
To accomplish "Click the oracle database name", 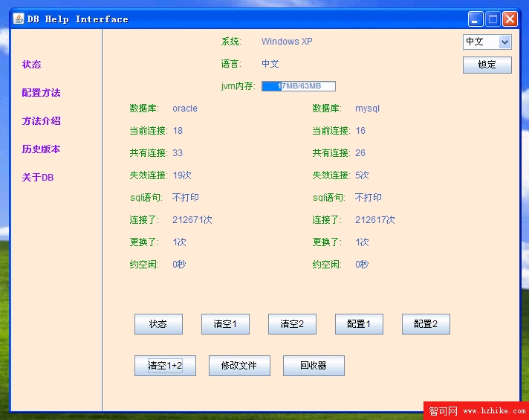I will pos(185,109).
